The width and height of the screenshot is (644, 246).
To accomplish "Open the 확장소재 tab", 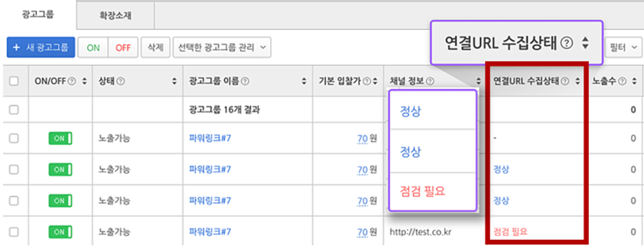I will click(x=115, y=16).
